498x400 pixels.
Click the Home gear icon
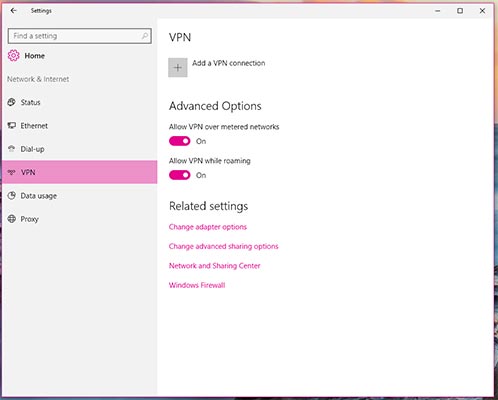13,56
